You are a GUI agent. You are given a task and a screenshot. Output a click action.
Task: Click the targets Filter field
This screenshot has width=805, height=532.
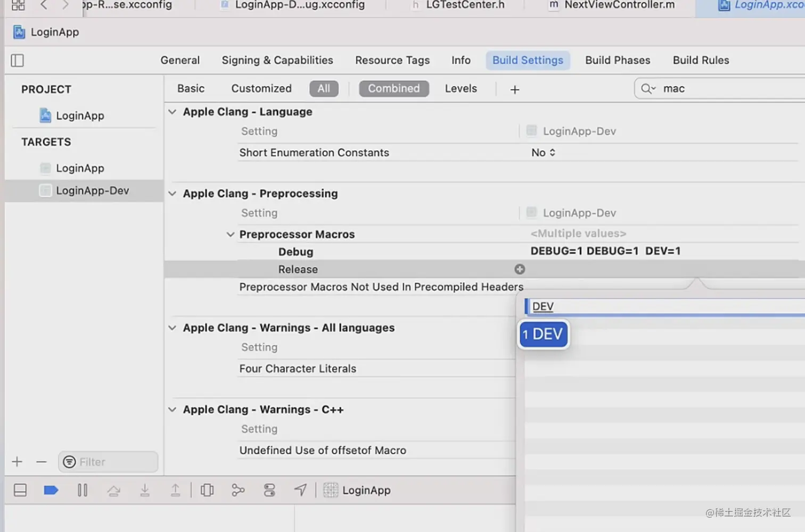pos(108,462)
